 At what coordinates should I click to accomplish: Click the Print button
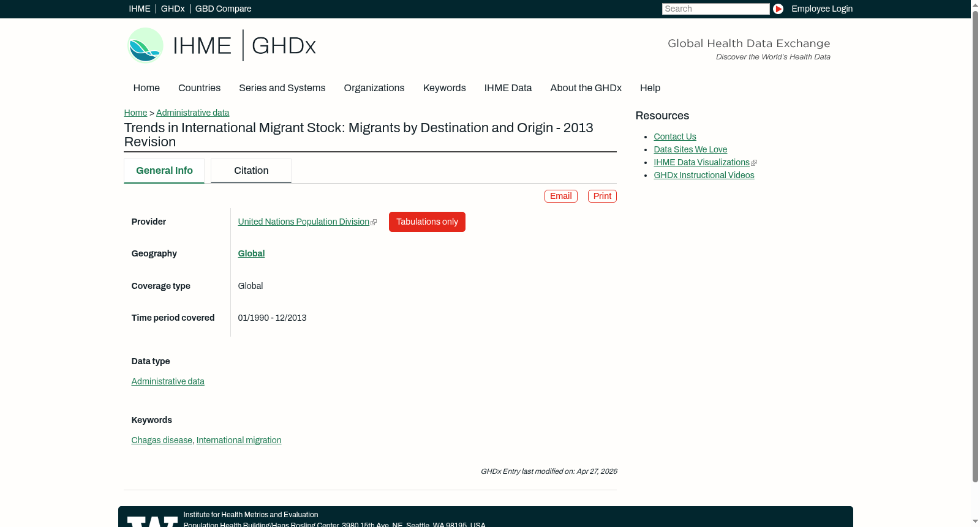click(602, 196)
